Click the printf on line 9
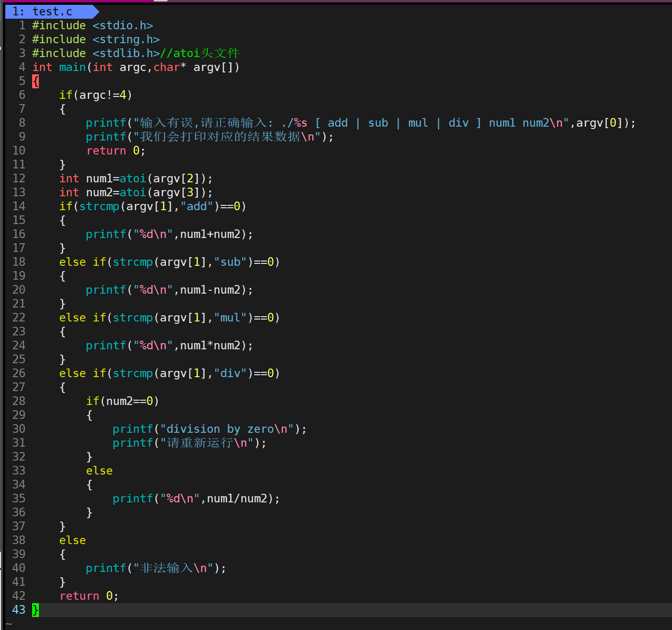The image size is (672, 630). pyautogui.click(x=106, y=137)
